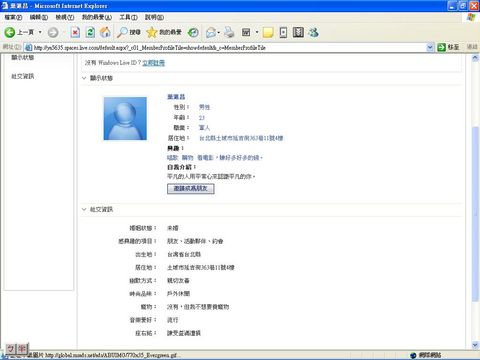Collapse the 社交資訊 section chevron

point(84,209)
